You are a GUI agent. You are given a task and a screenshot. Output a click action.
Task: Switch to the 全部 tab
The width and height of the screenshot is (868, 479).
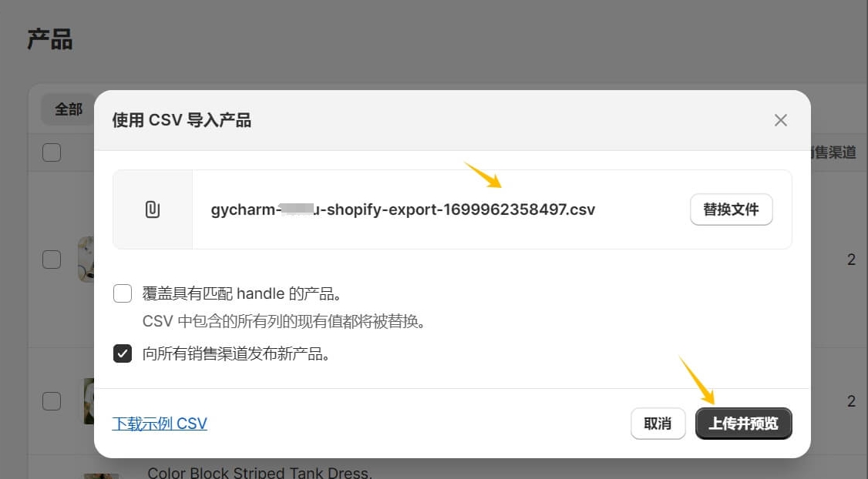(68, 109)
